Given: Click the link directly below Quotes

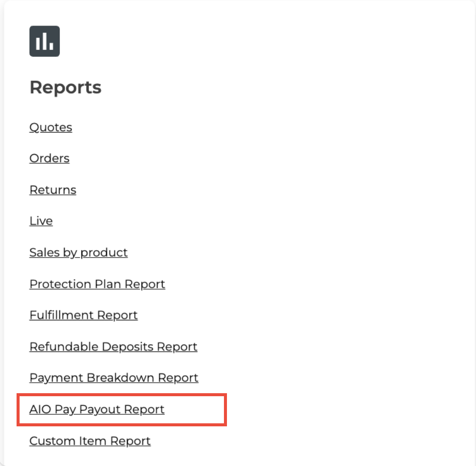Looking at the screenshot, I should [49, 159].
